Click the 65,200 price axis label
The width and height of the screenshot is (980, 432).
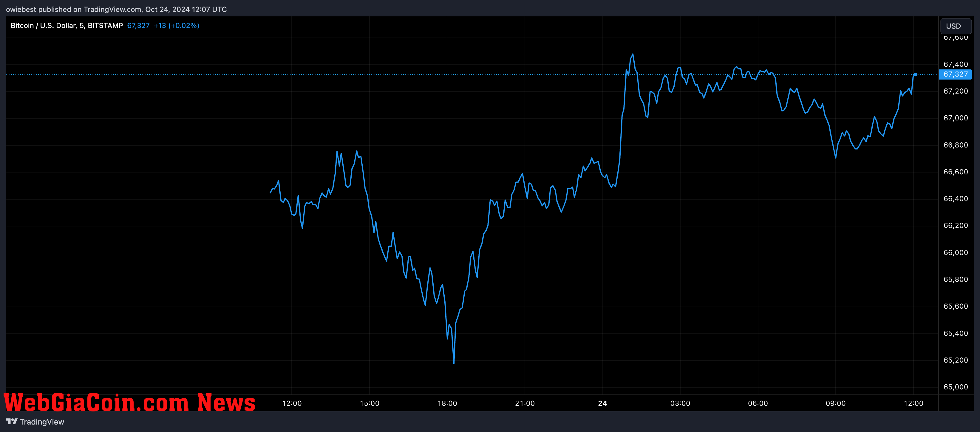tap(956, 360)
